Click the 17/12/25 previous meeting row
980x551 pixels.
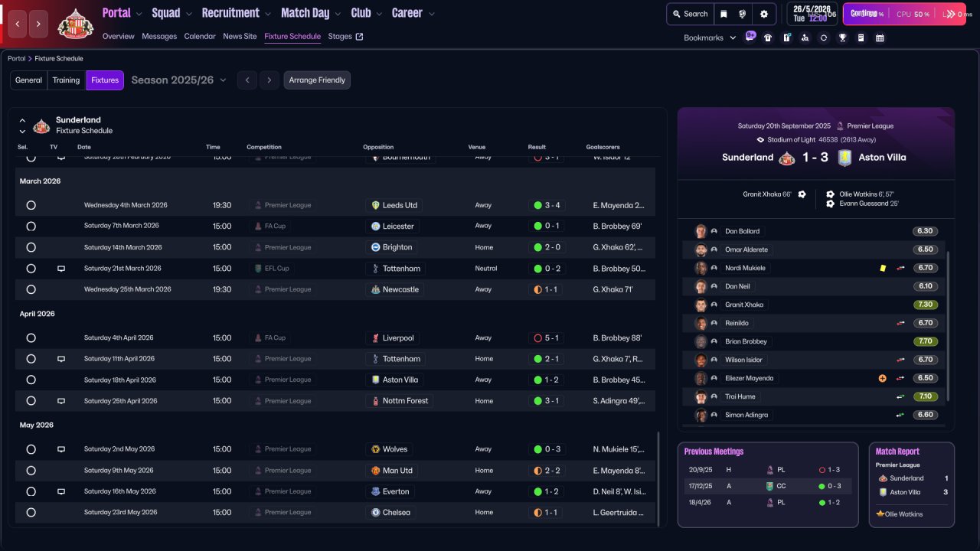pos(768,486)
